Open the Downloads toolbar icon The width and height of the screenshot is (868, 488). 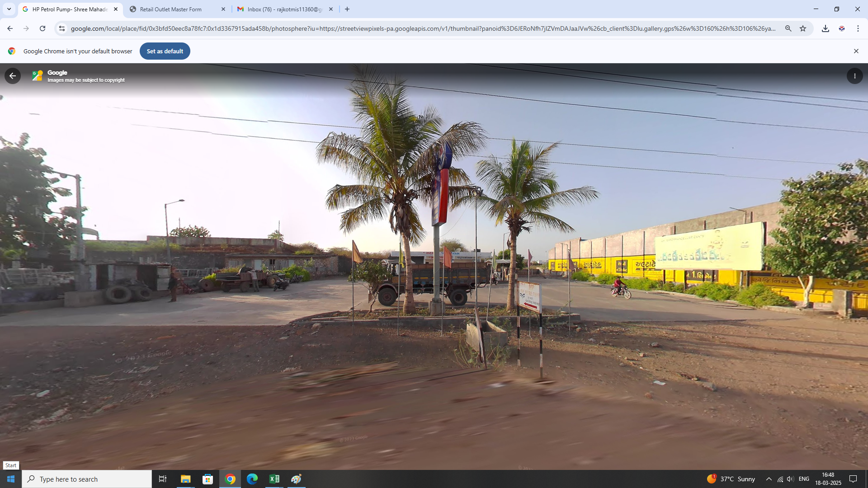coord(826,28)
